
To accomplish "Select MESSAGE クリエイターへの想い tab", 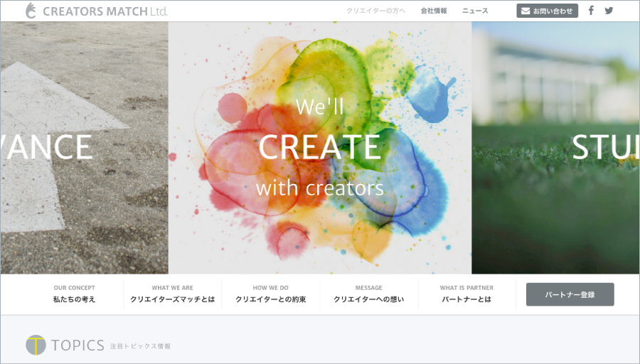I will point(368,294).
